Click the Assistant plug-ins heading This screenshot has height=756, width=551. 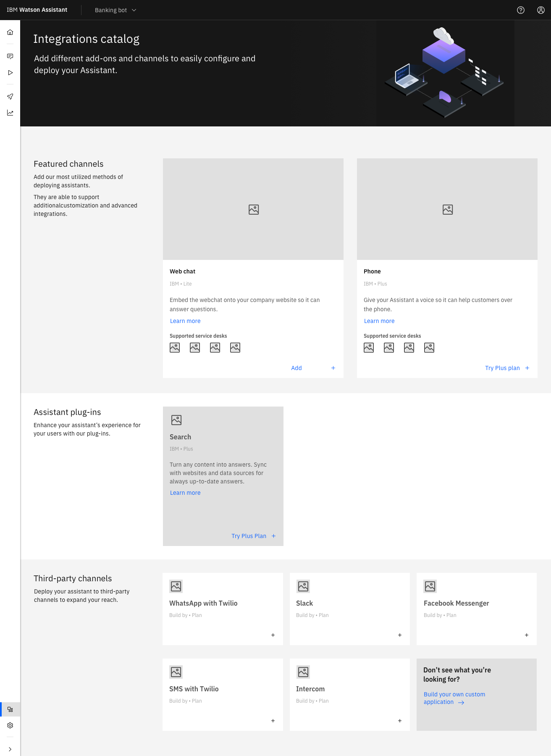coord(67,412)
